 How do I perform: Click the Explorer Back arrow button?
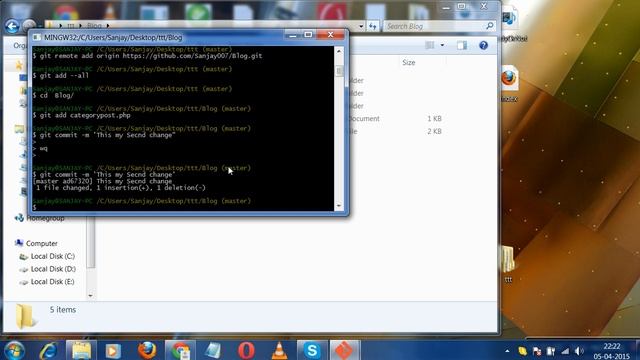click(12, 26)
